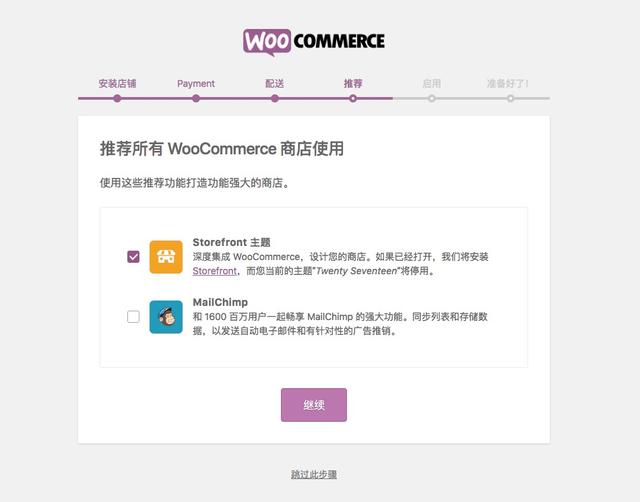This screenshot has height=502, width=640.
Task: Go to the 安装店铺 step label
Action: click(117, 84)
